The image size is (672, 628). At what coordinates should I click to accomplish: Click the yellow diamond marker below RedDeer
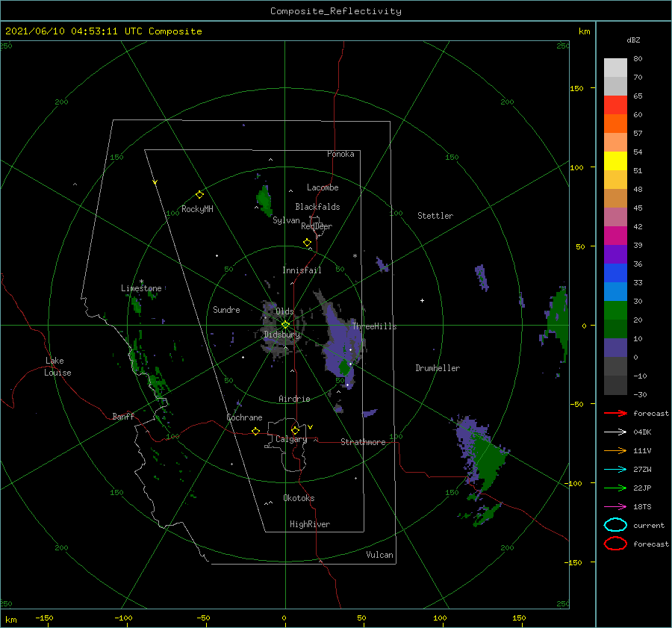click(307, 242)
